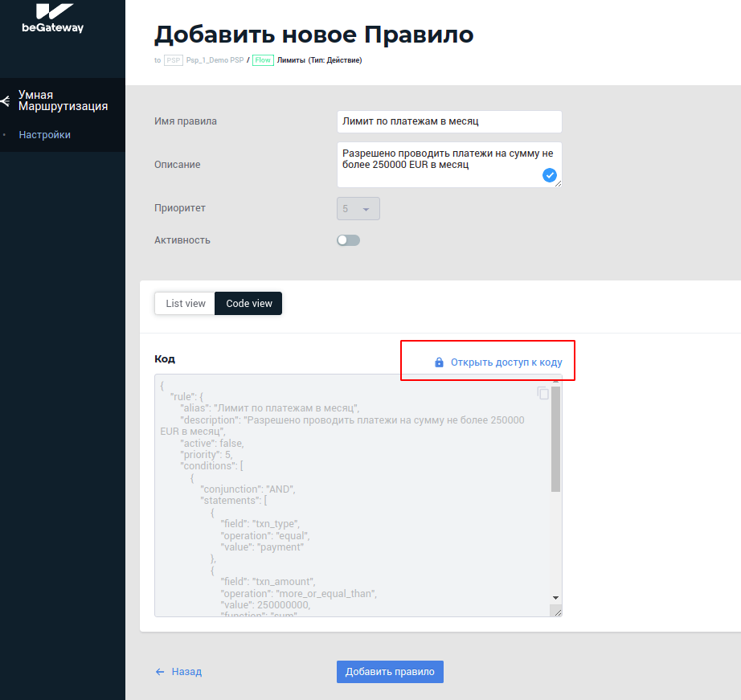Screen dimensions: 741x700
Task: Click the smart routing icon in sidebar
Action: pos(5,101)
